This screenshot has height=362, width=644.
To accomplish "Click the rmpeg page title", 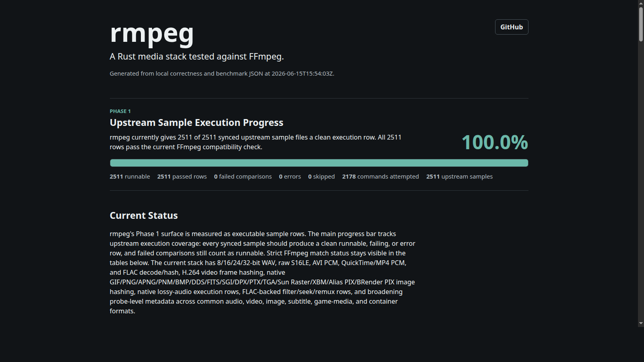I will pos(152,33).
